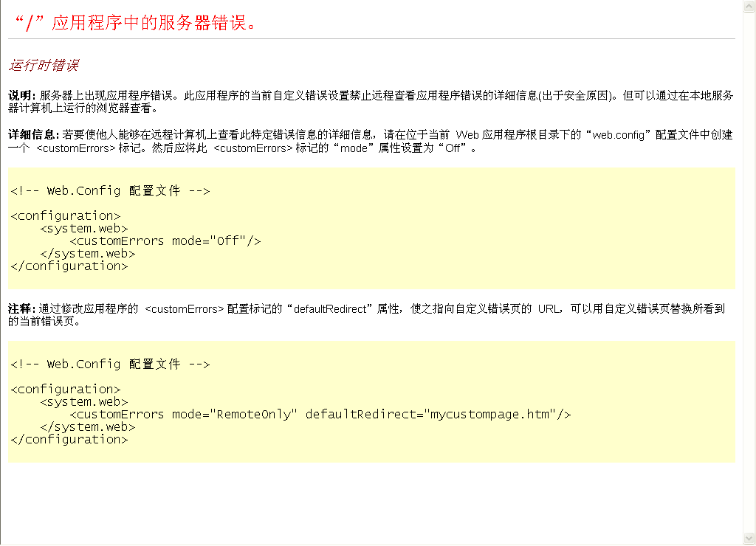Click the italic "运行时错误" subheading
The height and width of the screenshot is (546, 756).
(44, 66)
